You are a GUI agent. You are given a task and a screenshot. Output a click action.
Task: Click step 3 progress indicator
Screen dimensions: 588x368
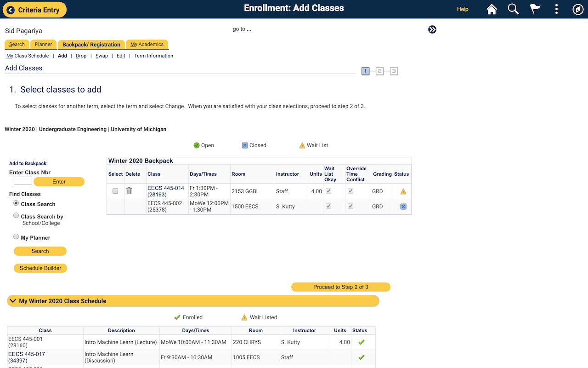pyautogui.click(x=394, y=71)
